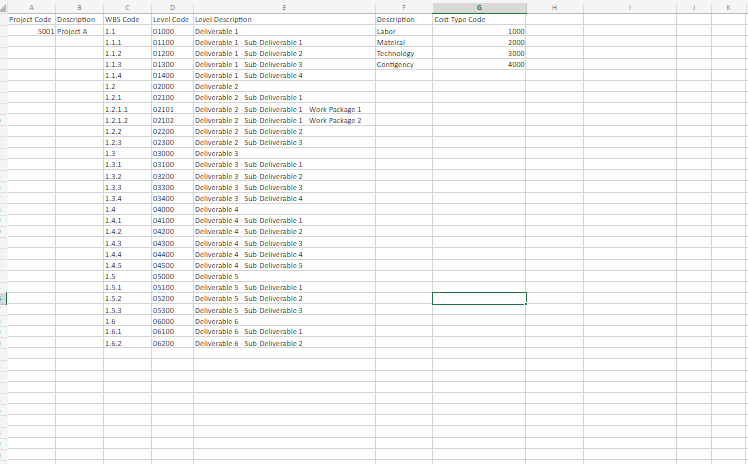The height and width of the screenshot is (464, 748).
Task: Select the 'Deliverable 2' cell
Action: click(x=284, y=86)
